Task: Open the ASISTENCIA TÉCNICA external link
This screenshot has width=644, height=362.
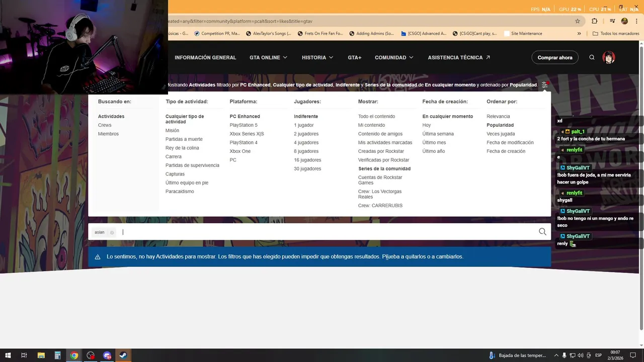Action: (x=459, y=57)
